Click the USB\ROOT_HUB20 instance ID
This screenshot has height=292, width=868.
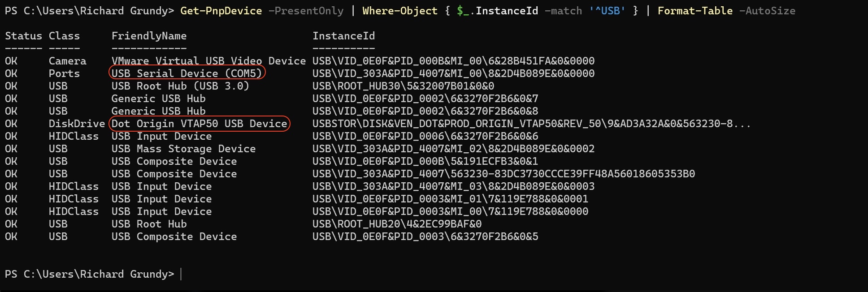point(397,224)
